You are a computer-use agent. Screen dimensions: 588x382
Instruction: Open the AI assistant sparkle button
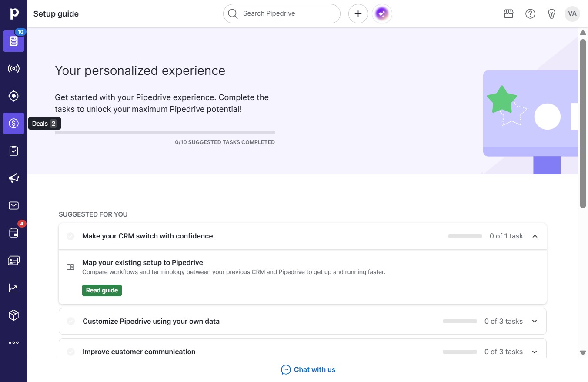[x=382, y=14]
